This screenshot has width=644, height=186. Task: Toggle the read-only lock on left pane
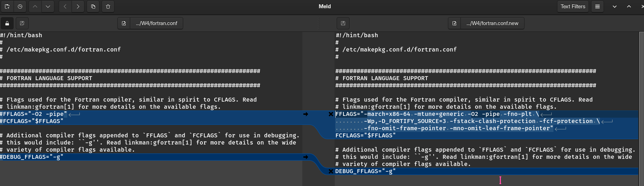(x=7, y=23)
